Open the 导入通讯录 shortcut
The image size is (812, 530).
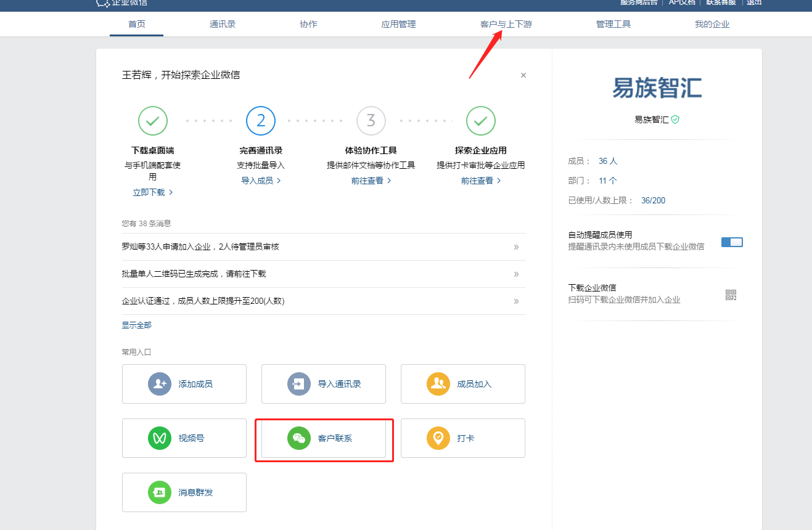click(x=324, y=384)
